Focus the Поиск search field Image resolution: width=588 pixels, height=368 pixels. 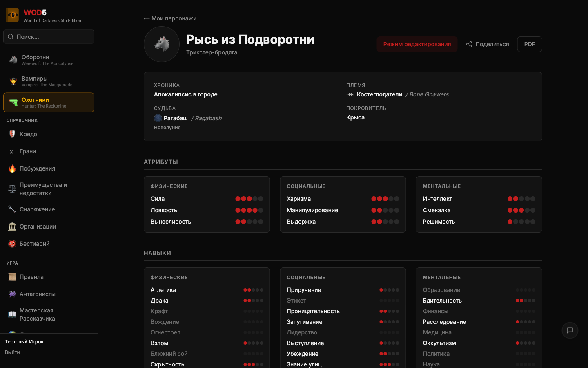49,37
